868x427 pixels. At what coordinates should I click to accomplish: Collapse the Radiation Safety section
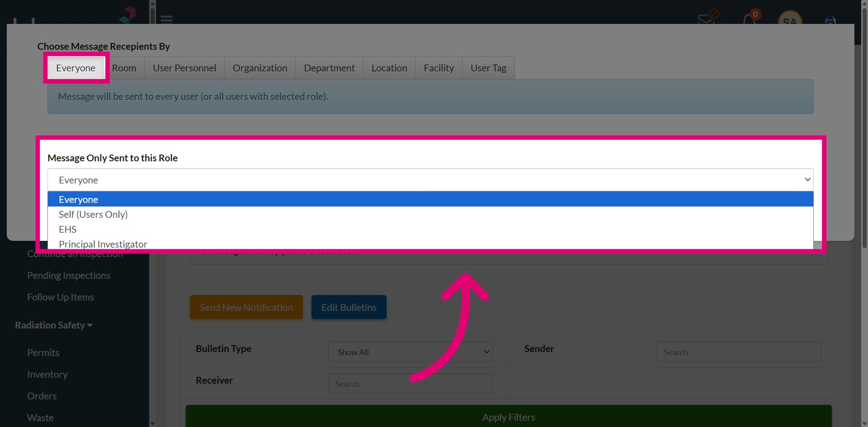54,325
